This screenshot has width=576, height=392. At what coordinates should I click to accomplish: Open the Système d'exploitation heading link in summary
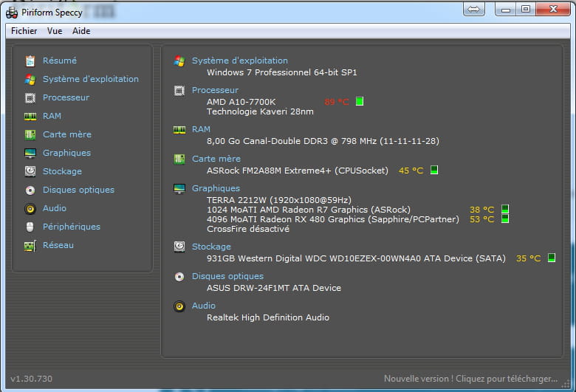240,61
